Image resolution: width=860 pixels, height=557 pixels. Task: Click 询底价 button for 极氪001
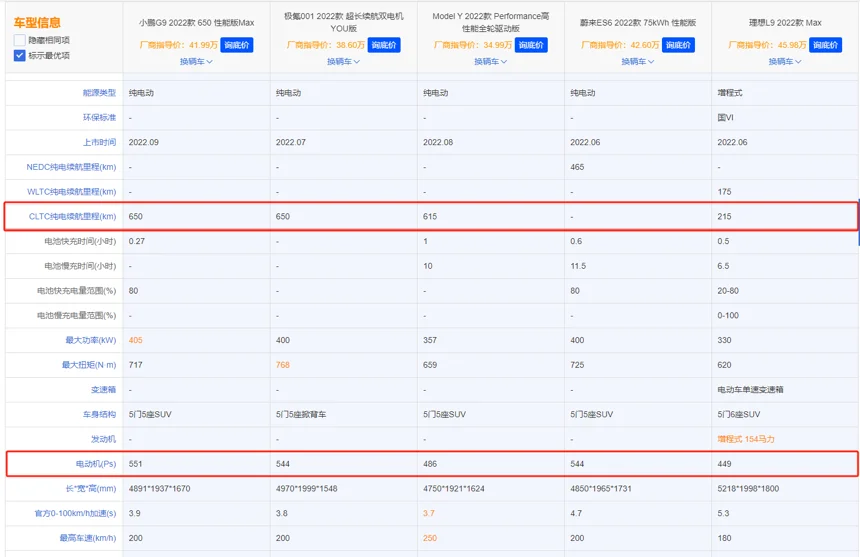(384, 45)
